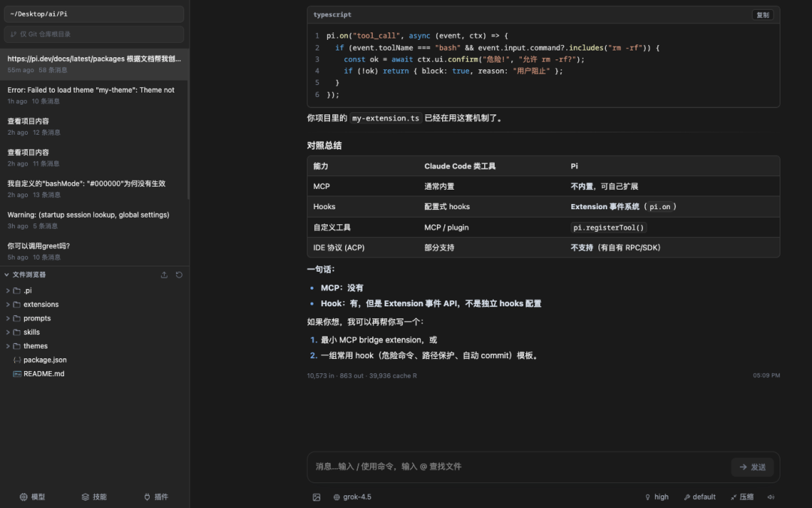This screenshot has width=812, height=508.
Task: Open the 插件 tab at sidebar bottom
Action: tap(156, 497)
